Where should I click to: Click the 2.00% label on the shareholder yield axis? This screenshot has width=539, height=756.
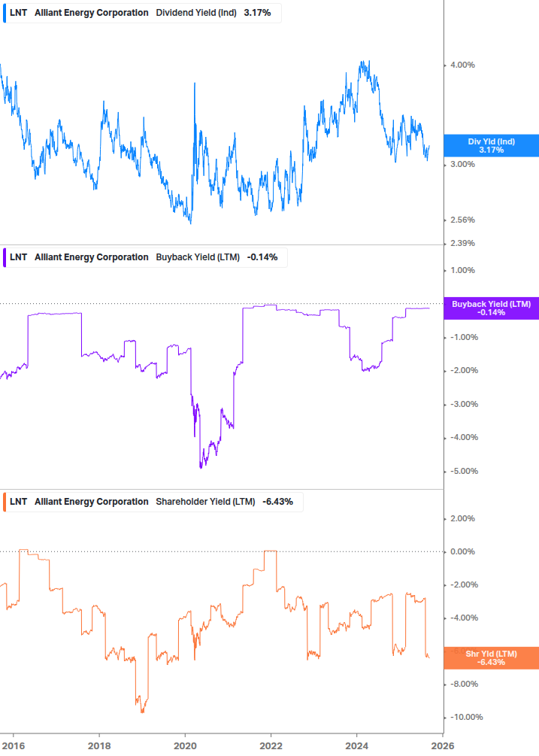[x=462, y=519]
